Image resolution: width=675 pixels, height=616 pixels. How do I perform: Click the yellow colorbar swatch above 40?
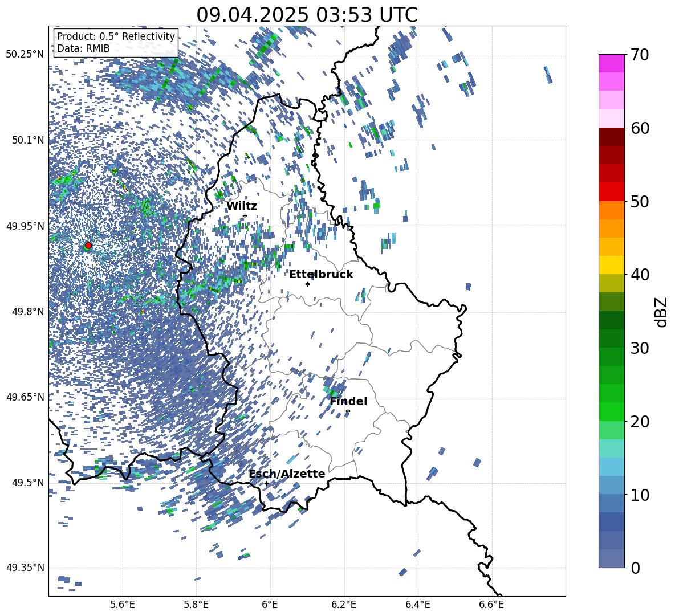point(612,265)
